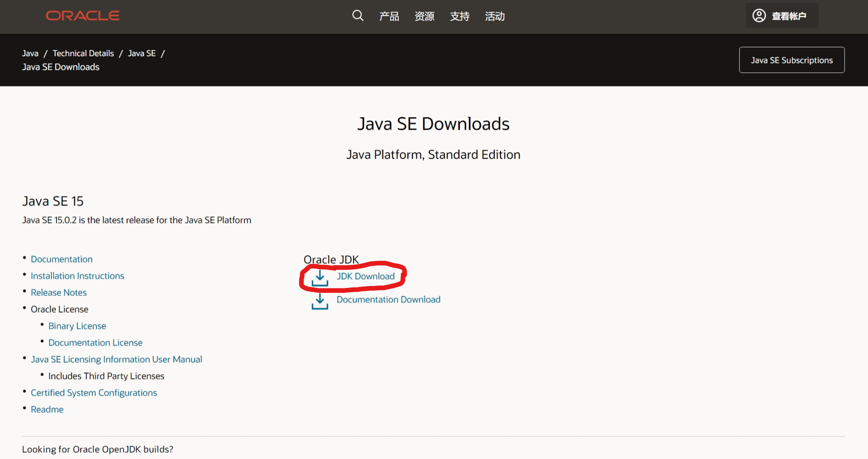
Task: Open Release Notes link
Action: tap(58, 293)
